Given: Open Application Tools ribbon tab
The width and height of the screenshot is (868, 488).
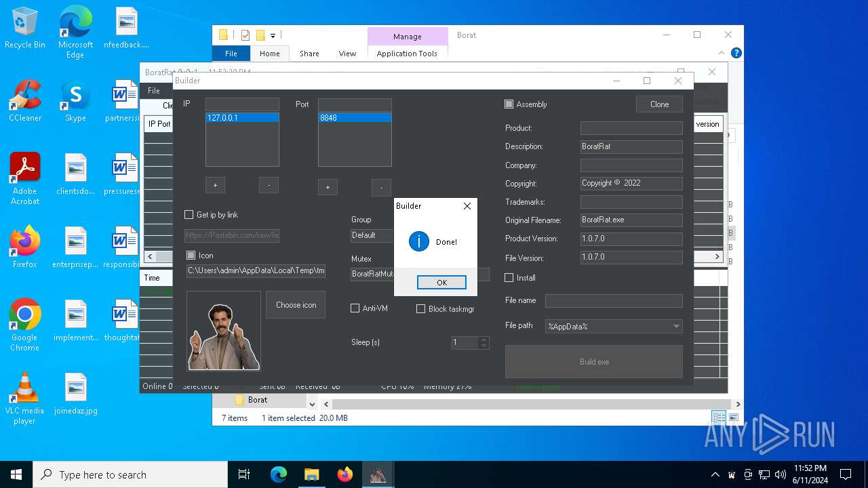Looking at the screenshot, I should 407,54.
